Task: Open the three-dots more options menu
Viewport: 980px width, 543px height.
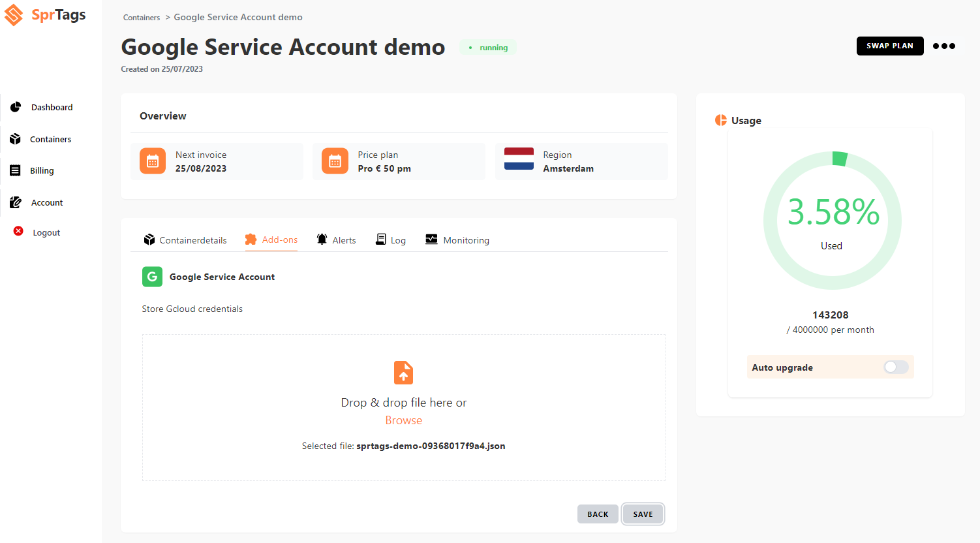Action: click(944, 46)
